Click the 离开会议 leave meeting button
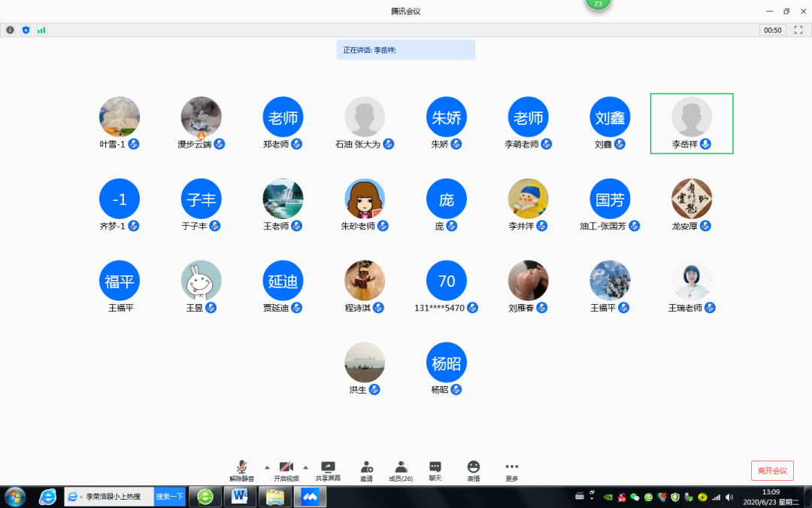Image resolution: width=812 pixels, height=508 pixels. coord(772,471)
